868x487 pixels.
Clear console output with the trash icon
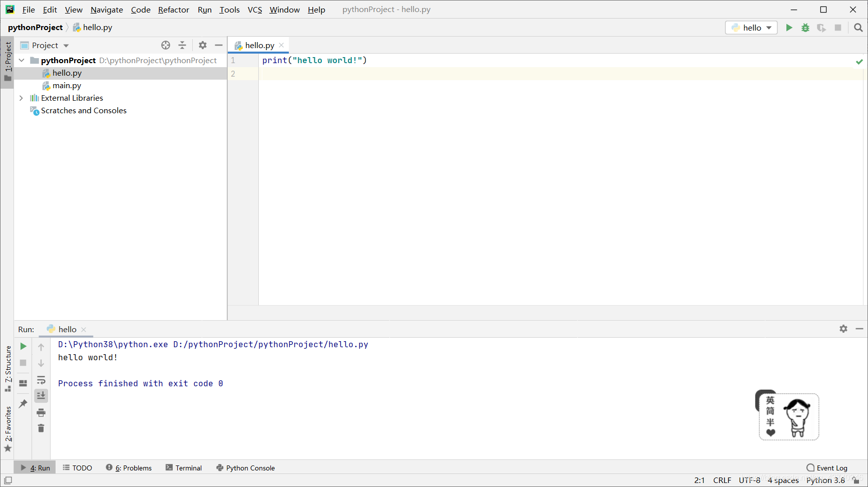tap(41, 428)
